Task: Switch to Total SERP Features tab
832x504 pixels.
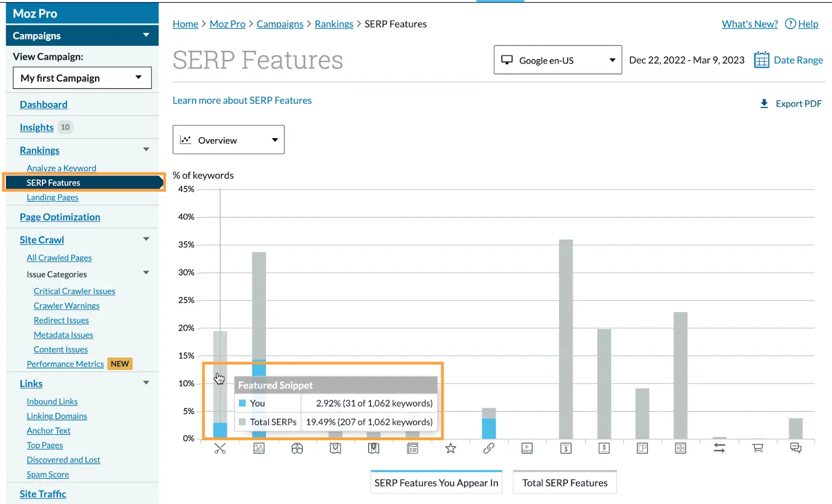Action: [565, 483]
